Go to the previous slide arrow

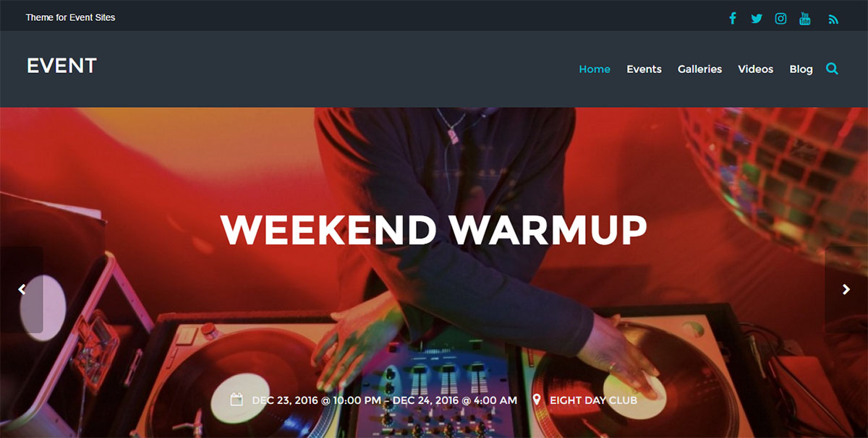click(x=22, y=289)
